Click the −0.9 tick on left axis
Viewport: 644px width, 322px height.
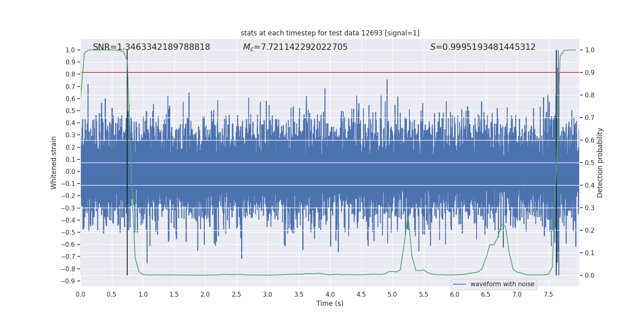click(68, 281)
